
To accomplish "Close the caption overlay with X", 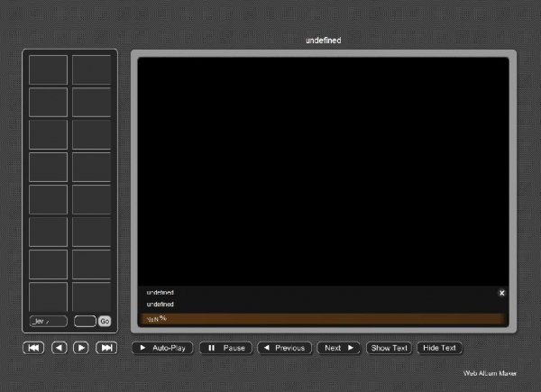I will [502, 293].
